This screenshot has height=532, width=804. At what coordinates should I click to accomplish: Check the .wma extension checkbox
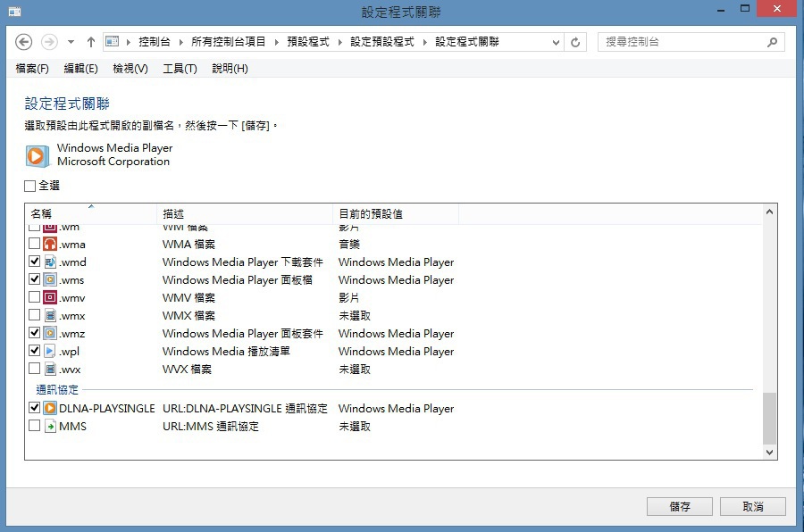pos(34,244)
